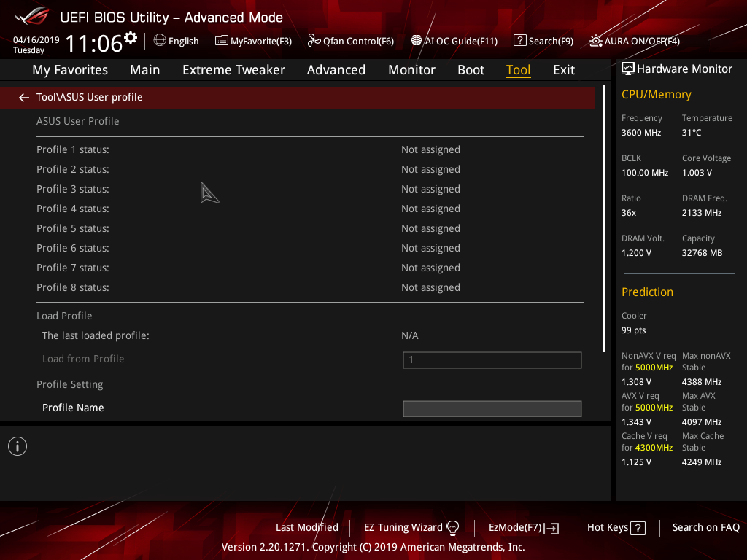747x560 pixels.
Task: Click the 1.343 V AVX voltage value
Action: 636,422
